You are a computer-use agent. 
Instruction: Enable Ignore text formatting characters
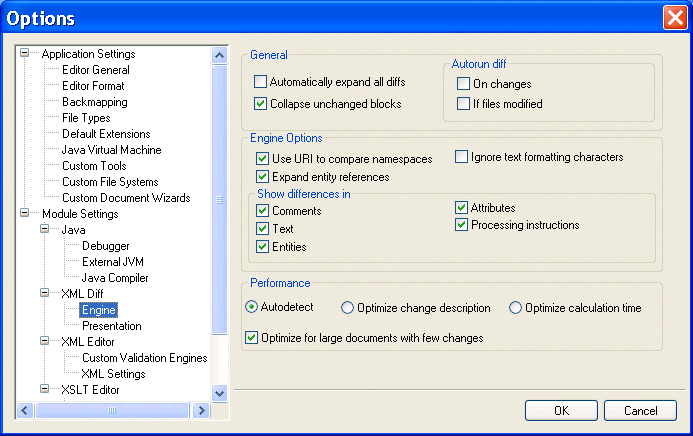pyautogui.click(x=462, y=157)
